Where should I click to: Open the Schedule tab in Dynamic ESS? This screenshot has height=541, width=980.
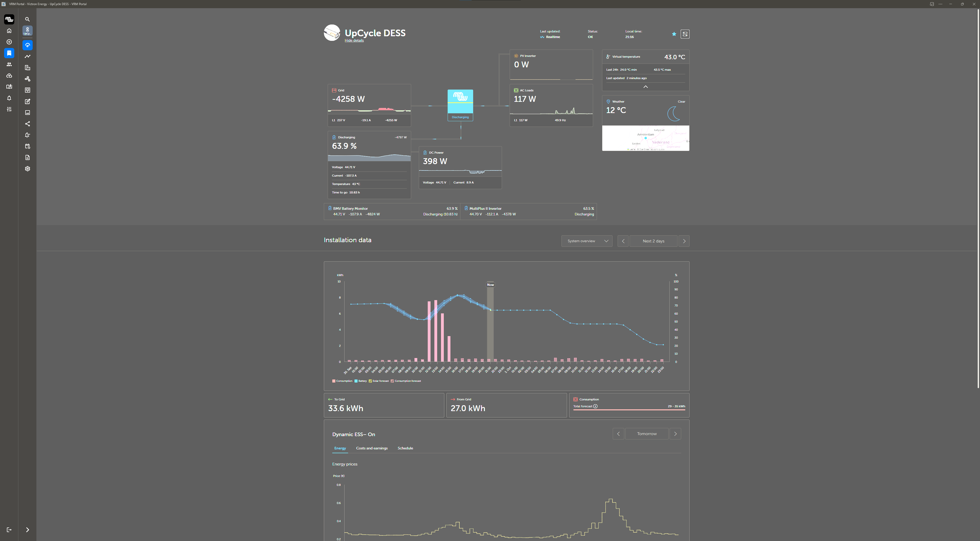click(x=405, y=448)
